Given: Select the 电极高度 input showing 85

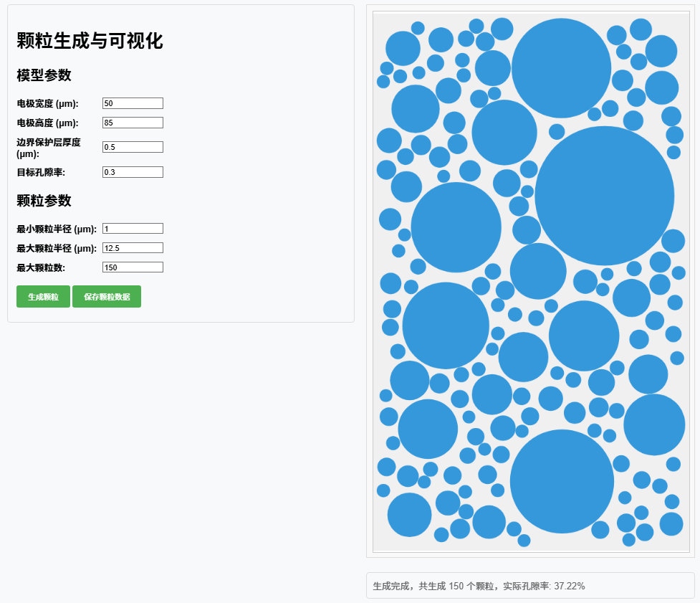Looking at the screenshot, I should (x=133, y=123).
